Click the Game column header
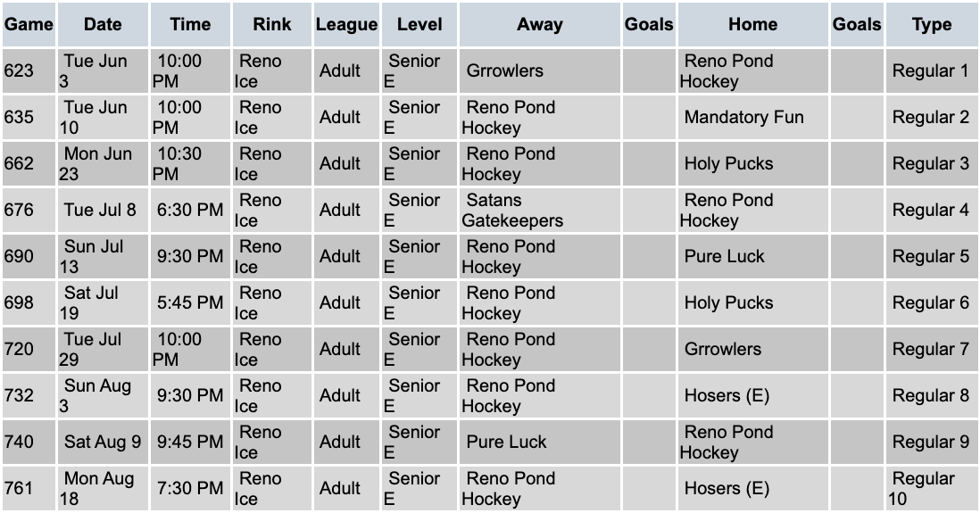This screenshot has height=513, width=980. (29, 25)
